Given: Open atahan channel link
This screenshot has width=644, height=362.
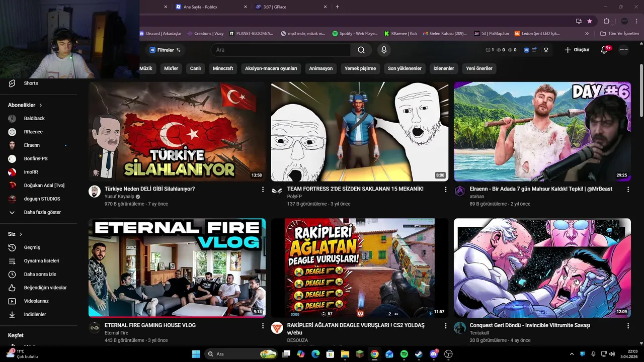Looking at the screenshot, I should pyautogui.click(x=477, y=197).
